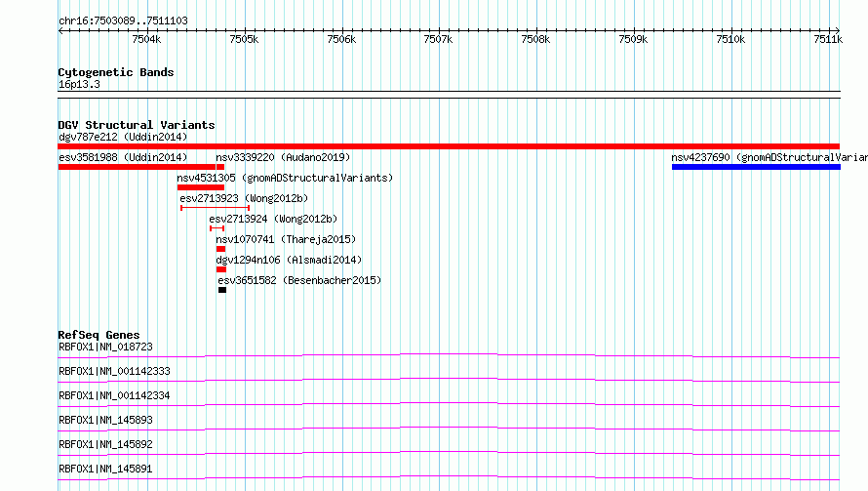Select transcript RBFOX1|NM_145892
This screenshot has height=491, width=868.
pos(105,444)
